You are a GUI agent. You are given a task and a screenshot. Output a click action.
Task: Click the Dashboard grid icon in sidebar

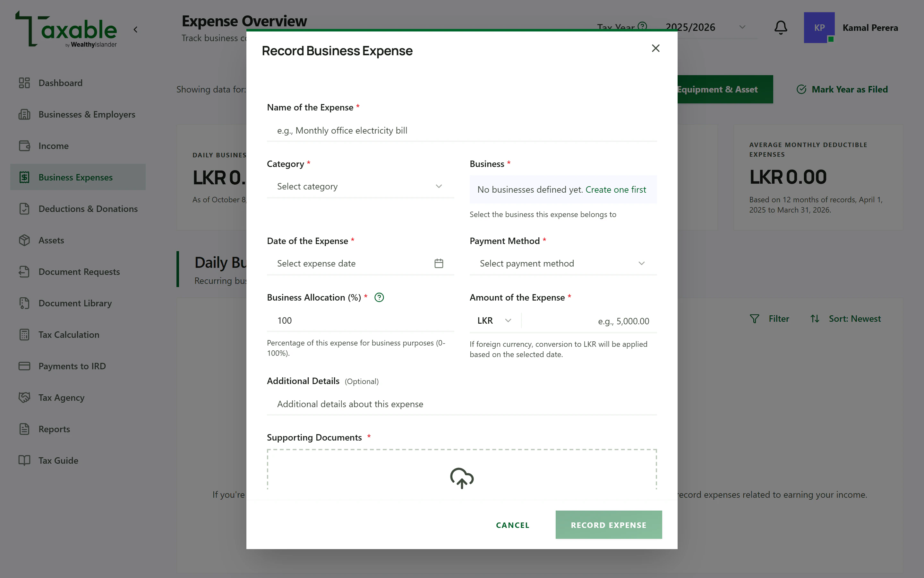[24, 83]
